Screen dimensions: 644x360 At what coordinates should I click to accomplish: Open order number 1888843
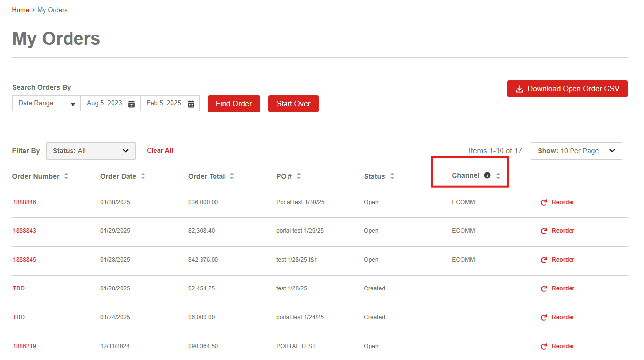pos(25,231)
